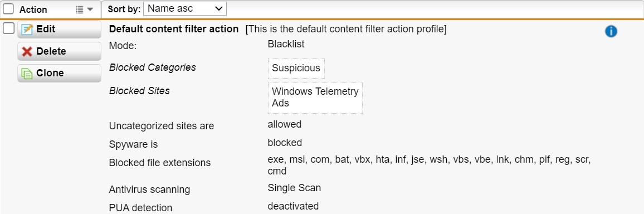Check the Default content filter action checkbox
The image size is (644, 214).
click(x=8, y=28)
